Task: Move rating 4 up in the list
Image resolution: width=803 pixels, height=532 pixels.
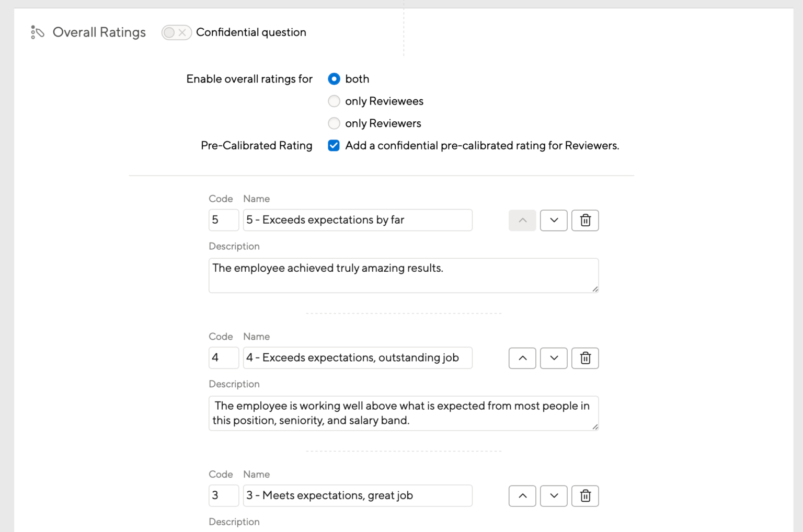Action: [x=522, y=358]
